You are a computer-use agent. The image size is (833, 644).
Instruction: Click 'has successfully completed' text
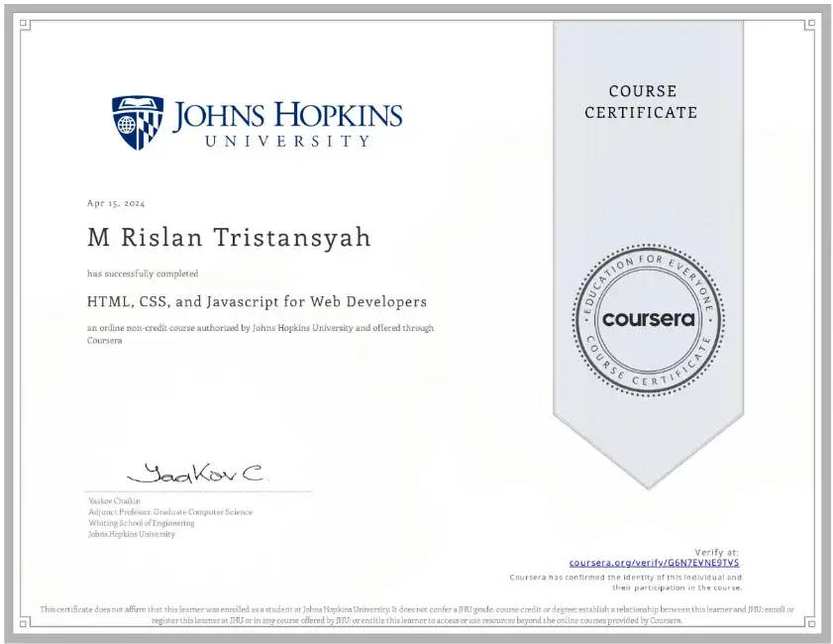(x=143, y=273)
